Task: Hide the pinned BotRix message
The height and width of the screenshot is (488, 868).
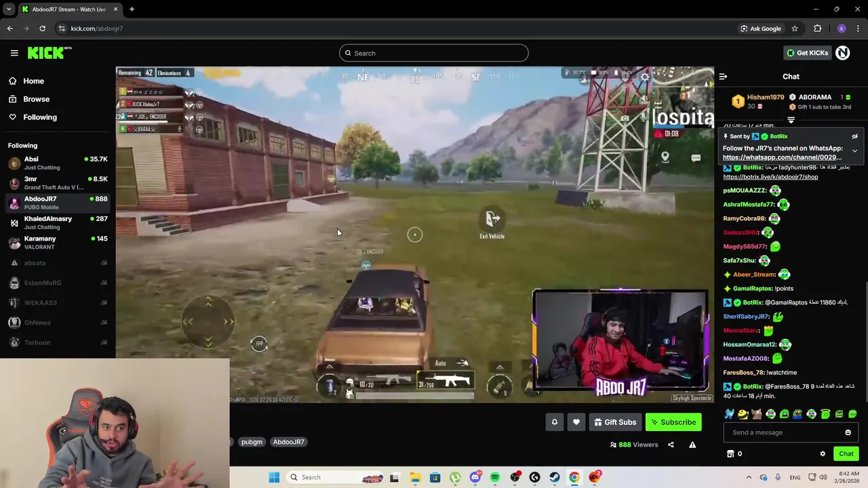Action: pyautogui.click(x=854, y=136)
